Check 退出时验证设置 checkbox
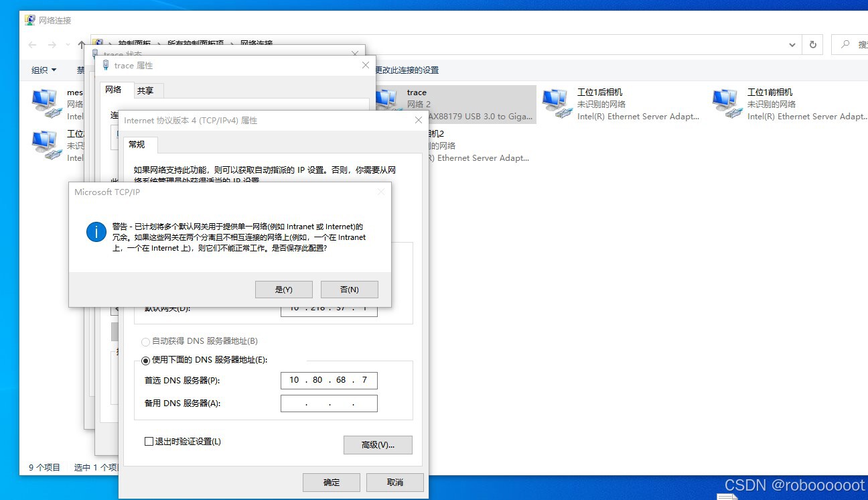 [x=149, y=441]
